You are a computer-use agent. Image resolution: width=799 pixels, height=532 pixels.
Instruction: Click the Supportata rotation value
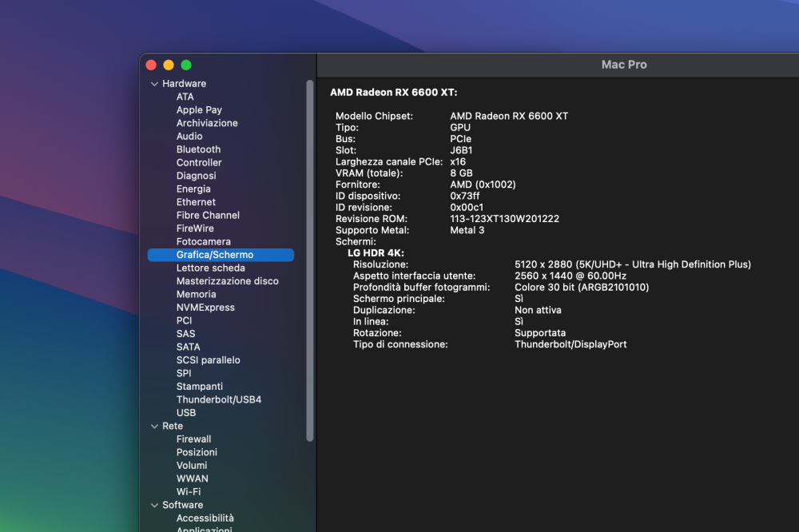pyautogui.click(x=540, y=333)
